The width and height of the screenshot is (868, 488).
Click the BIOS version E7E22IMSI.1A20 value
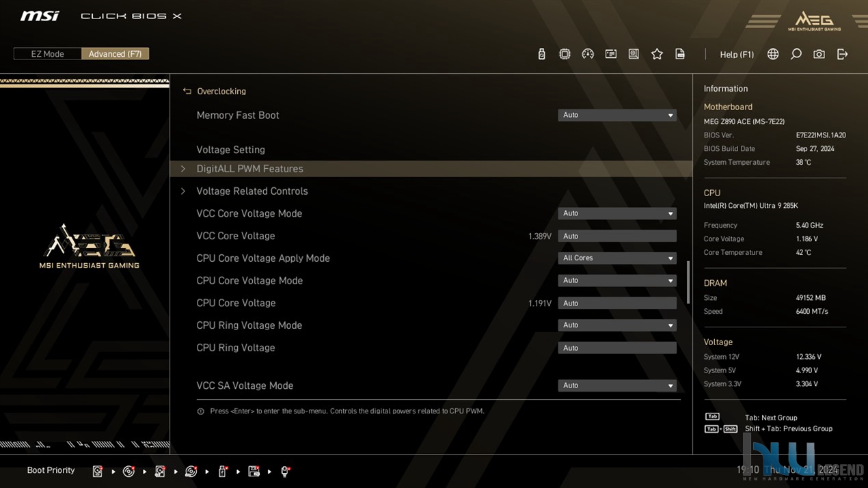[821, 135]
